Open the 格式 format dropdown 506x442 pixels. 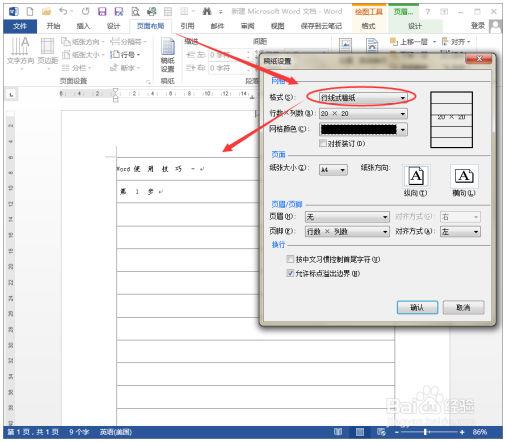point(363,98)
